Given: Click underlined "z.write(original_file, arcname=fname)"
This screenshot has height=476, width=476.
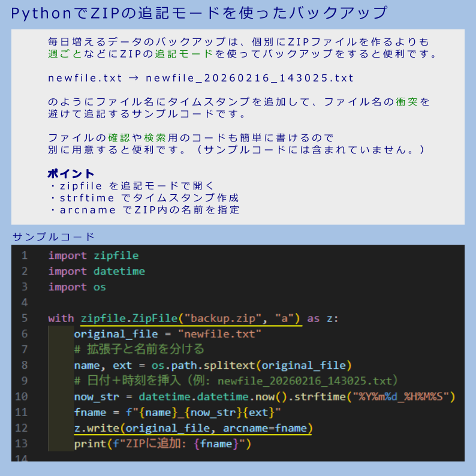Looking at the screenshot, I should pyautogui.click(x=193, y=428).
